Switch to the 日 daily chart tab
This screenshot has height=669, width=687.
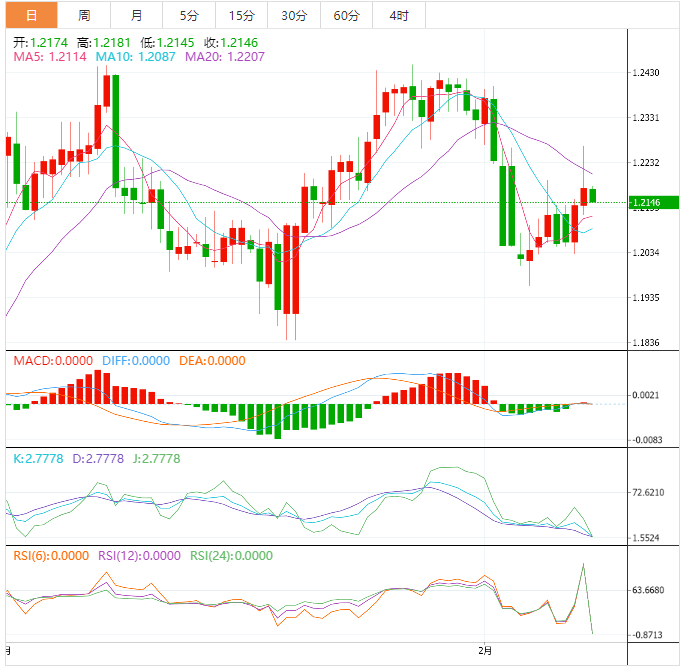pos(32,15)
